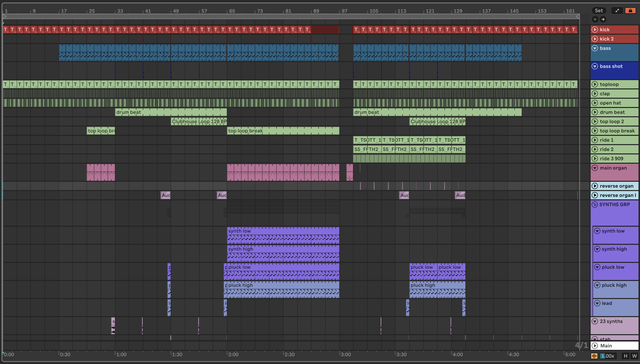Unfold the drum beat track header
This screenshot has width=640, height=364.
pos(595,112)
